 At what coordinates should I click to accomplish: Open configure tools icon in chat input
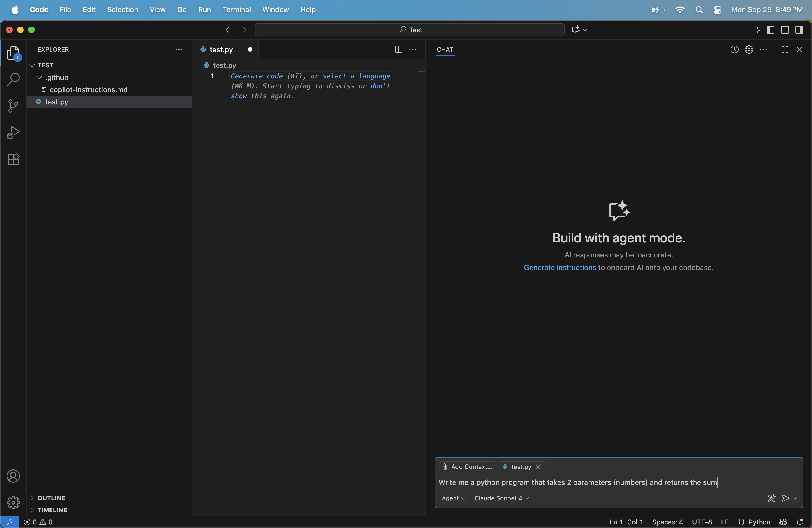(x=771, y=498)
